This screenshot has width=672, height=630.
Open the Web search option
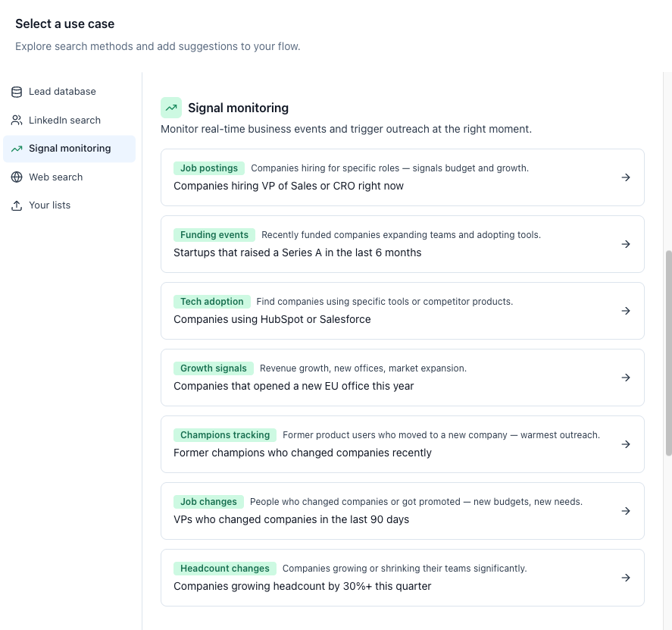(69, 177)
